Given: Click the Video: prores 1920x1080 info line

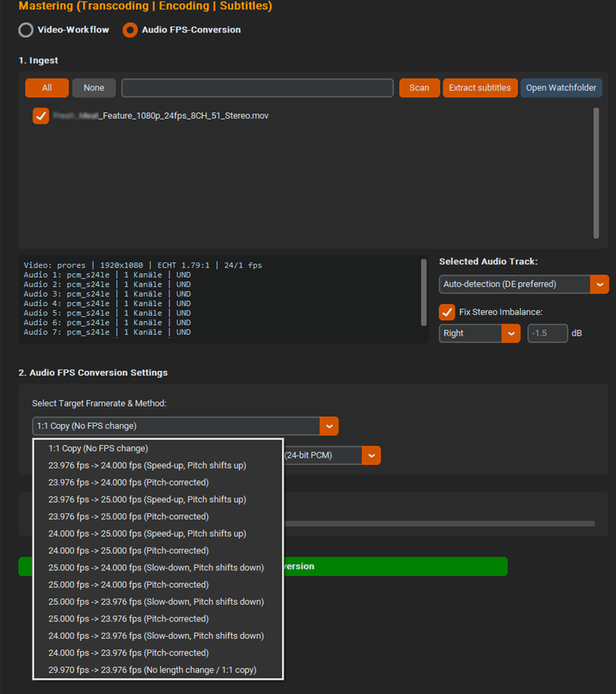Looking at the screenshot, I should [143, 265].
